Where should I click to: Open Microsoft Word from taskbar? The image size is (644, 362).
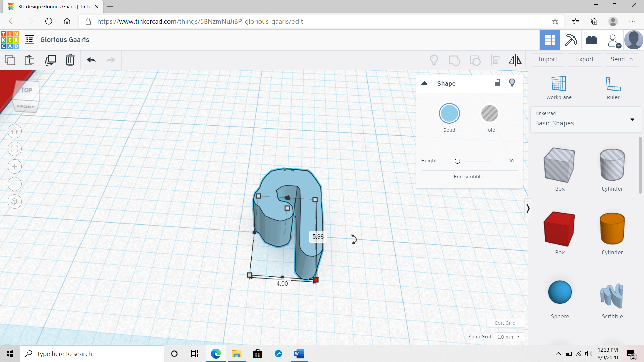[299, 354]
